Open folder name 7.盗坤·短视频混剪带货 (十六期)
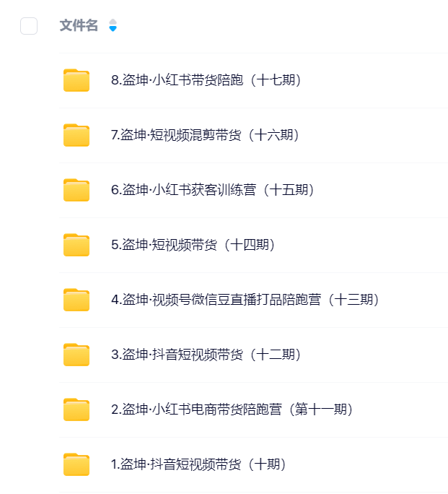Image resolution: width=448 pixels, height=494 pixels. tap(205, 135)
